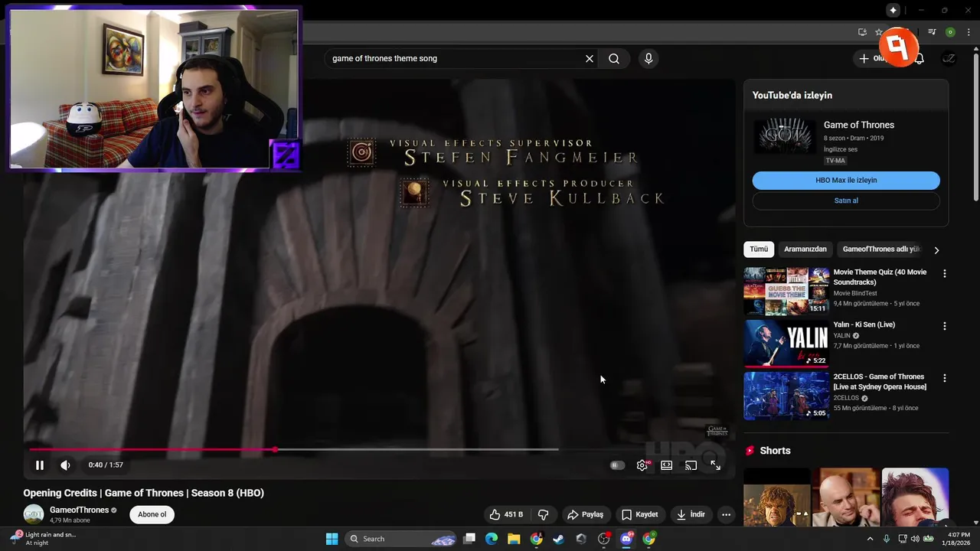The image size is (980, 551).
Task: Open 'Yalın - Ki Sen (Live)' video title
Action: 864,324
